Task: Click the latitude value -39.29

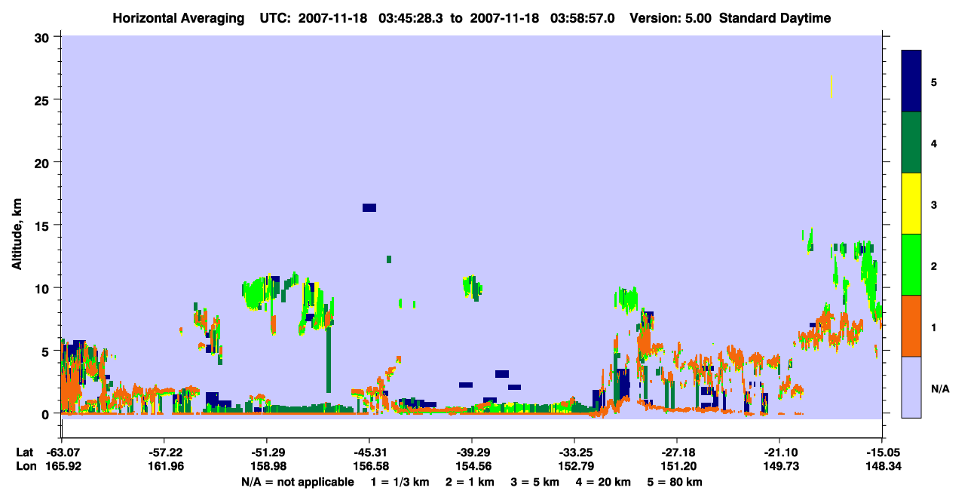Action: [472, 452]
